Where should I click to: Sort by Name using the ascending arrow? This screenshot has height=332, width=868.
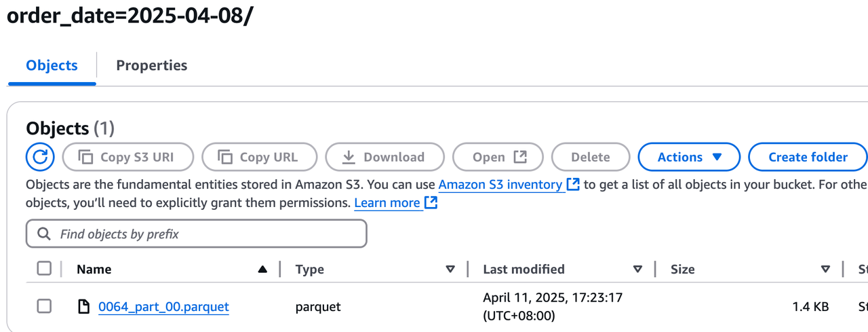point(262,270)
